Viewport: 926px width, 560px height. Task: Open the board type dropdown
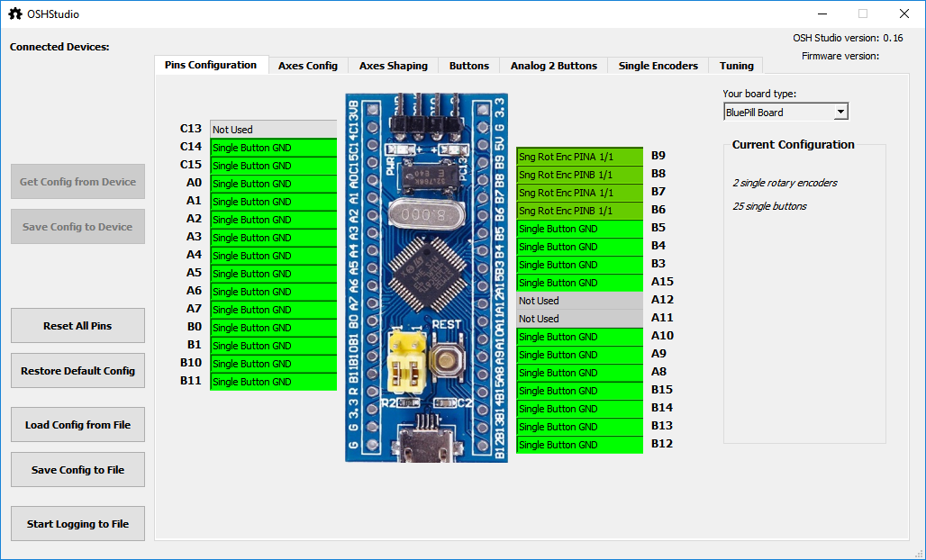point(785,113)
